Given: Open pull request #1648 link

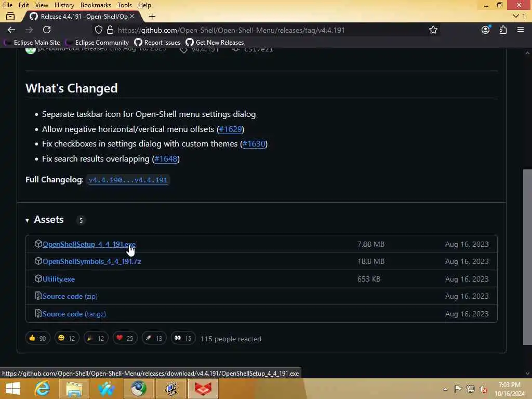Looking at the screenshot, I should pyautogui.click(x=166, y=159).
